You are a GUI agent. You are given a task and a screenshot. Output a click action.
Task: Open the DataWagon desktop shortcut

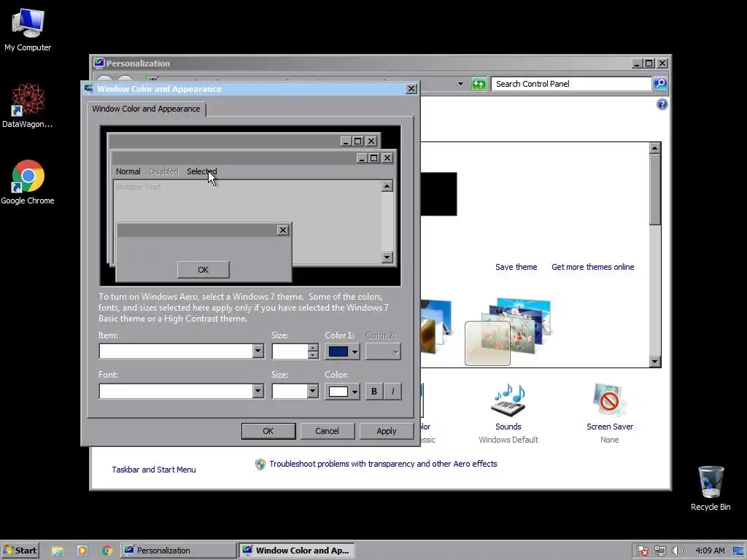pyautogui.click(x=28, y=106)
